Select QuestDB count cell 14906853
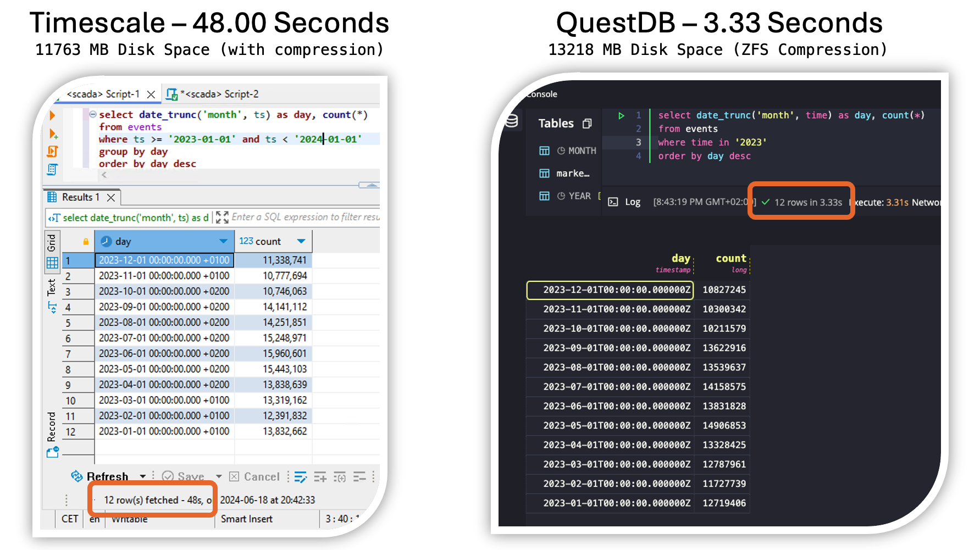This screenshot has width=980, height=550. (x=724, y=426)
